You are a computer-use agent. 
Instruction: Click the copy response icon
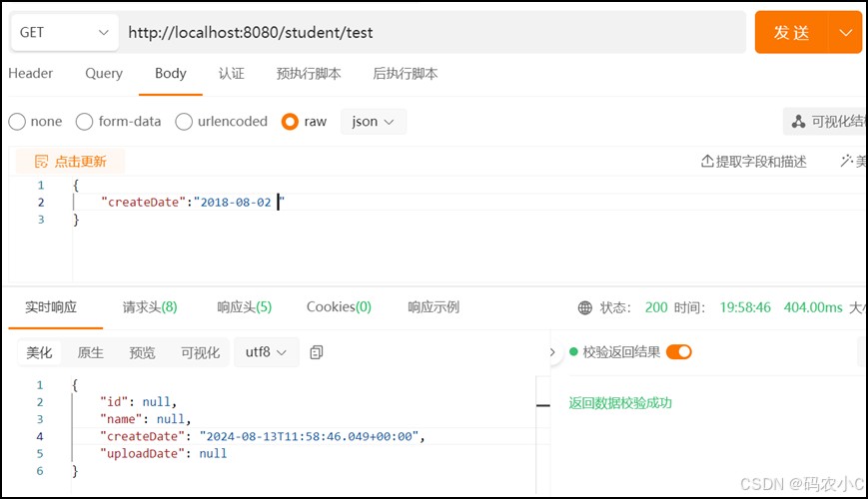pyautogui.click(x=316, y=352)
